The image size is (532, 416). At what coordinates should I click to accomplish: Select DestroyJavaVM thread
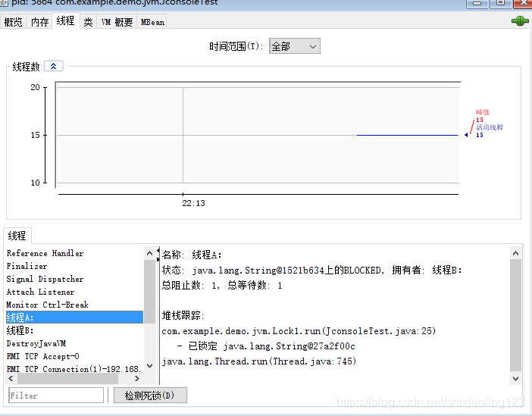coord(74,343)
